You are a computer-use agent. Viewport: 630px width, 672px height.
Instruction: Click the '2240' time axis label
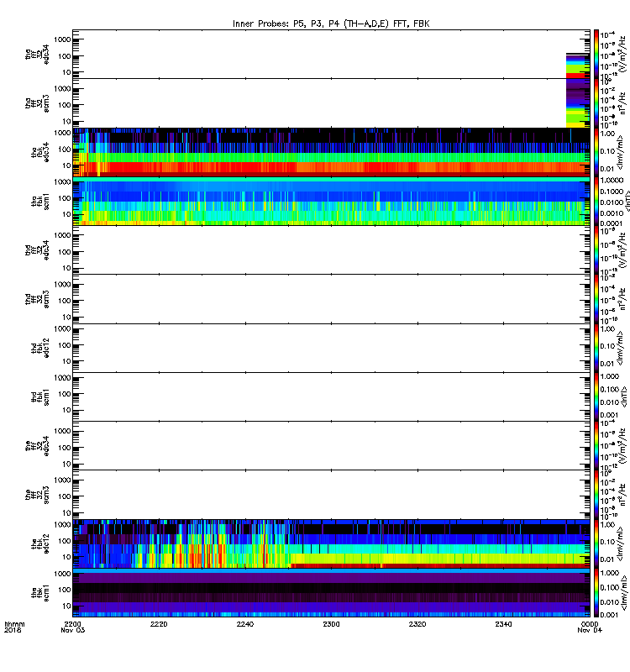245,624
